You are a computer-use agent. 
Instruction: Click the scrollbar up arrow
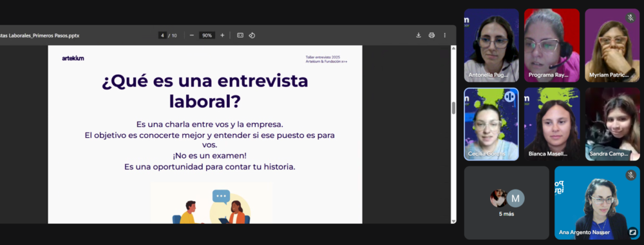point(453,48)
